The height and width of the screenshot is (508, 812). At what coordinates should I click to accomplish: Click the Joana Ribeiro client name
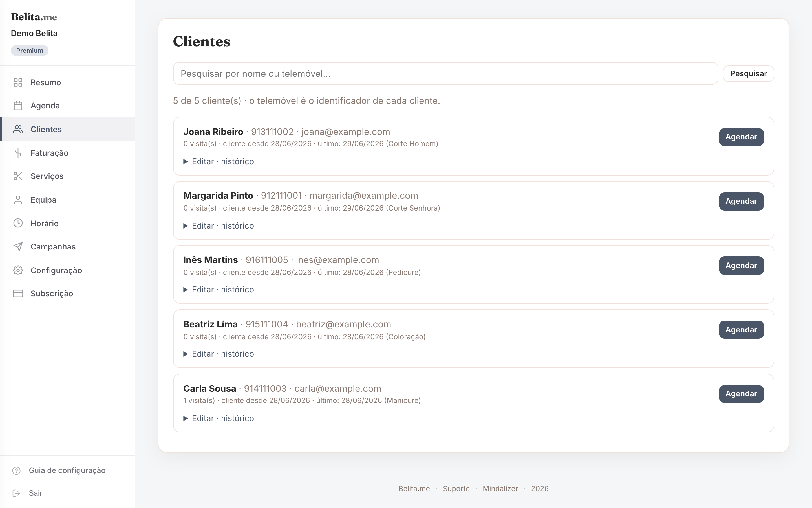(x=213, y=132)
